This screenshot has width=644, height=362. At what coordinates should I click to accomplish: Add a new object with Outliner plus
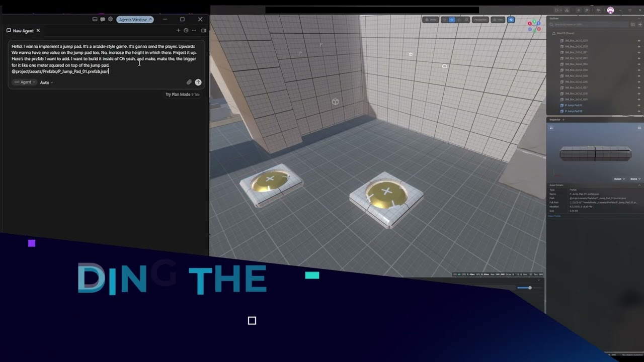pyautogui.click(x=640, y=24)
